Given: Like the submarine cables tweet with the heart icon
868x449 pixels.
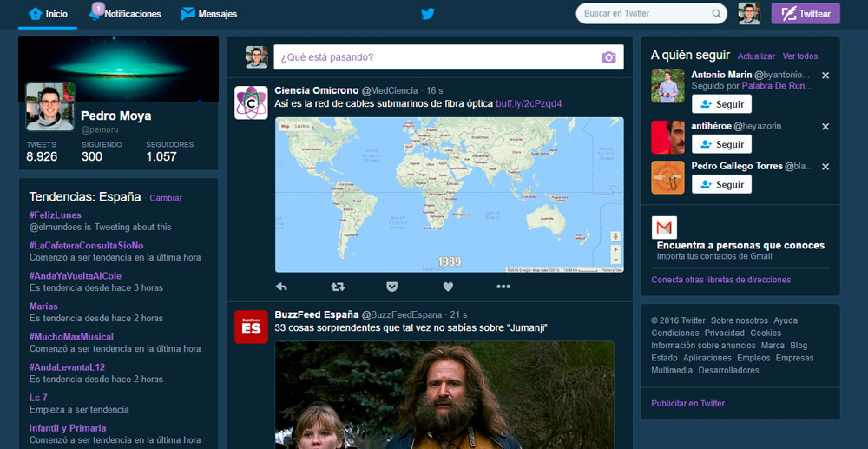Looking at the screenshot, I should [x=448, y=287].
